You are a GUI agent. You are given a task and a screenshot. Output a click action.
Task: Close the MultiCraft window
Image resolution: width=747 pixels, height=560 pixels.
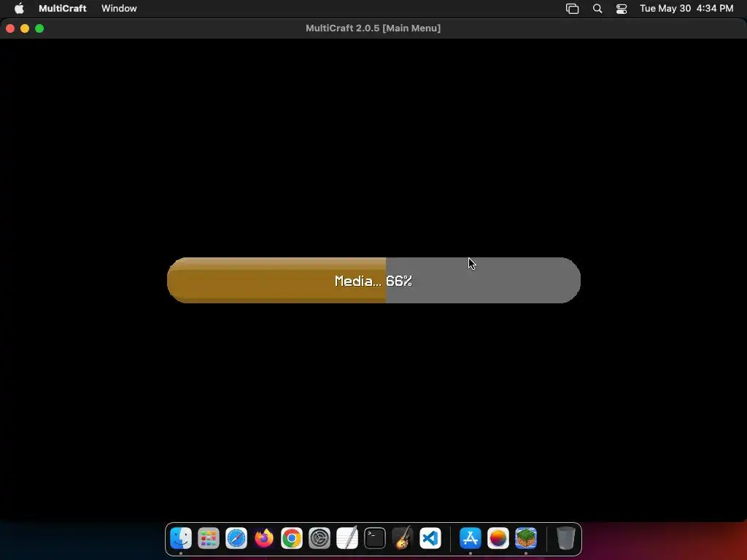click(x=10, y=28)
